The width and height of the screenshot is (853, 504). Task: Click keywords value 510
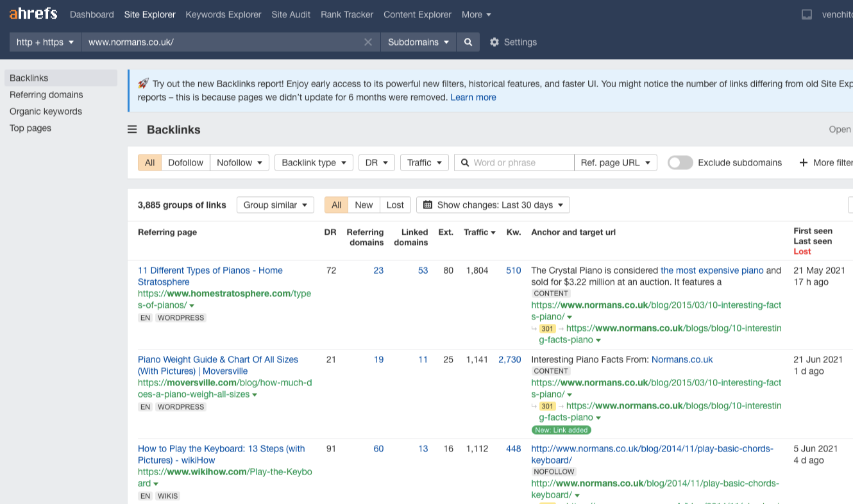[x=514, y=271]
